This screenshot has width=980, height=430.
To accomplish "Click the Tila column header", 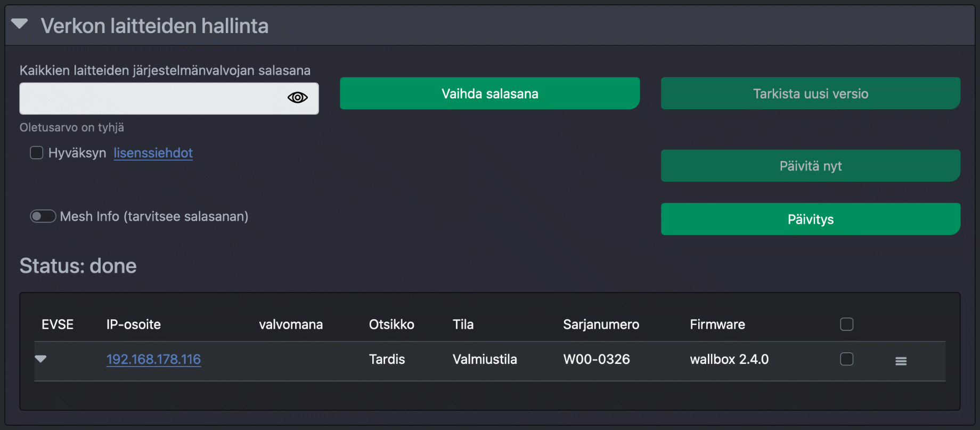I will pyautogui.click(x=463, y=324).
